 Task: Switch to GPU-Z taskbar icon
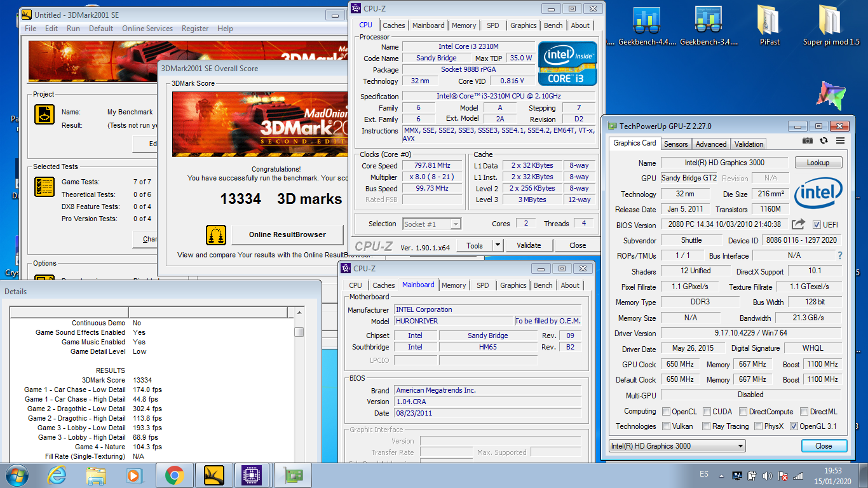292,475
